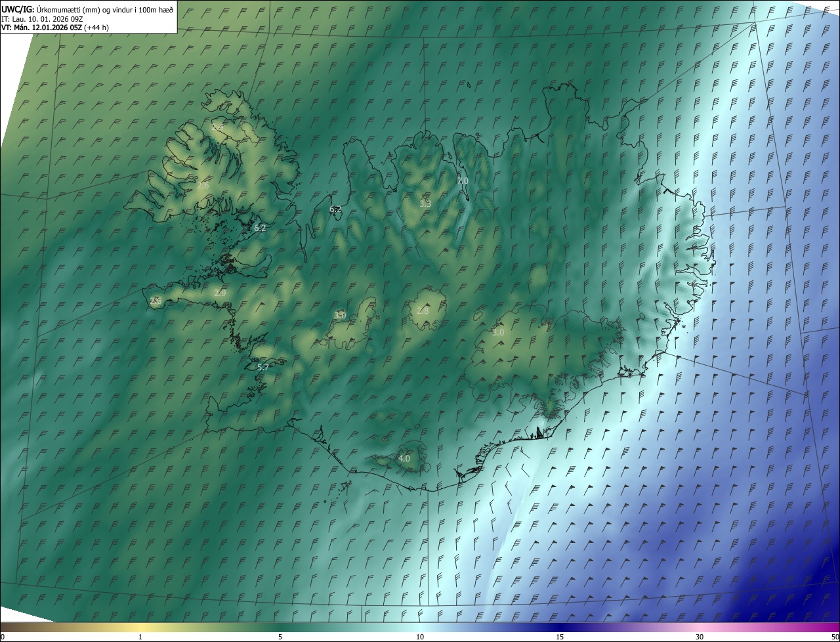Click the 2.4 value on the map

pos(219,127)
